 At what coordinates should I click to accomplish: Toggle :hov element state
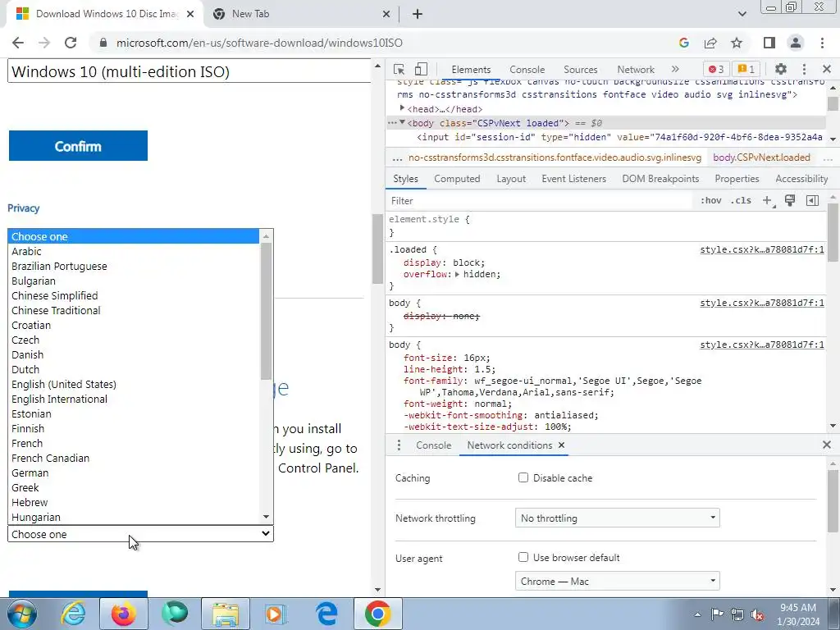[x=711, y=200]
